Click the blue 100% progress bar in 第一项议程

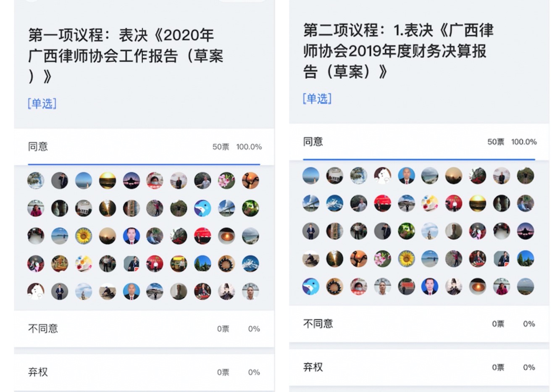coord(144,164)
